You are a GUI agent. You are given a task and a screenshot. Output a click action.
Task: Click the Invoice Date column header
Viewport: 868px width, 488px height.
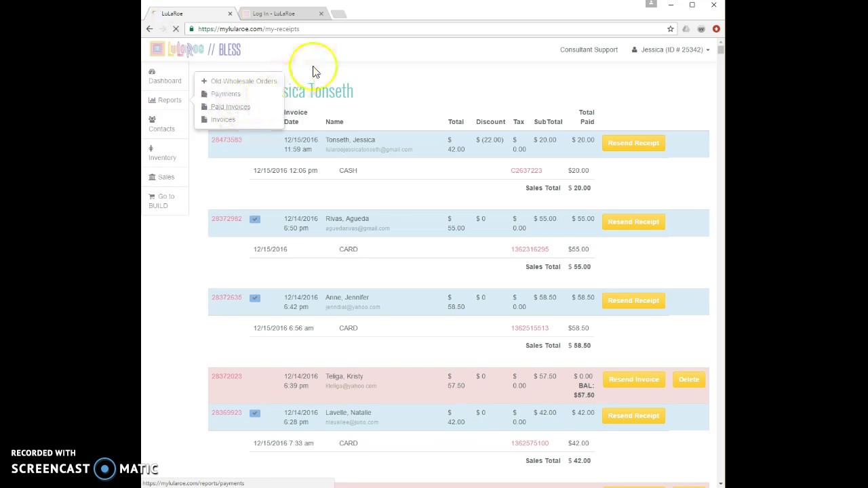pyautogui.click(x=296, y=117)
